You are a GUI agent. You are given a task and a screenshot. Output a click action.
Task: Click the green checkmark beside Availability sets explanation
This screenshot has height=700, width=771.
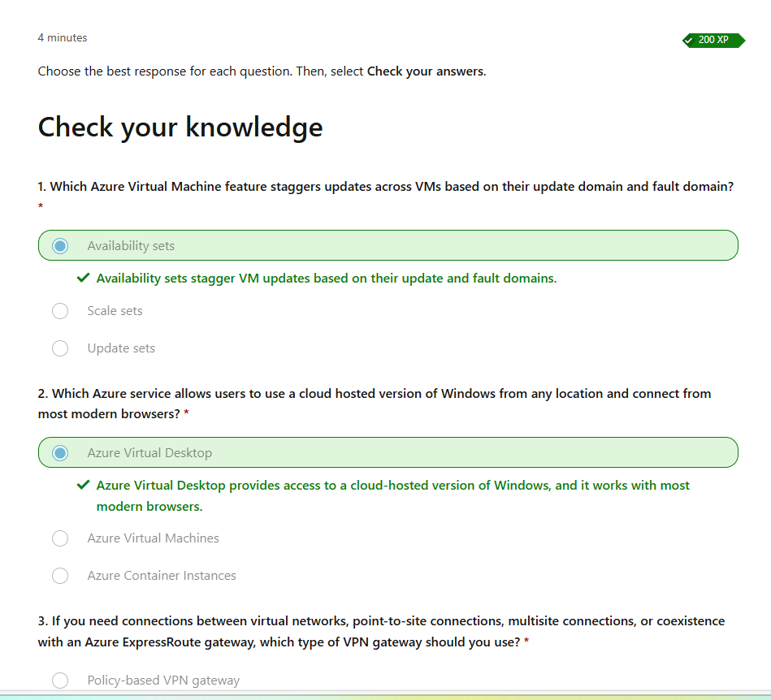[82, 277]
